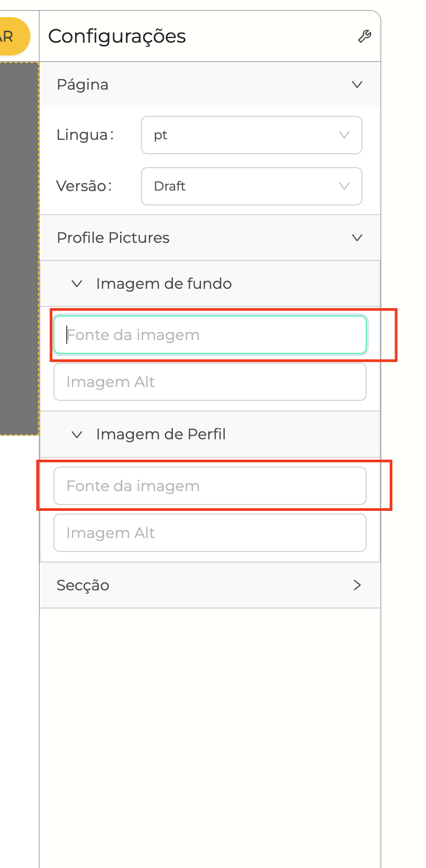Viewport: 426px width, 868px height.
Task: Collapse the Imagem de fundo chevron
Action: point(77,283)
